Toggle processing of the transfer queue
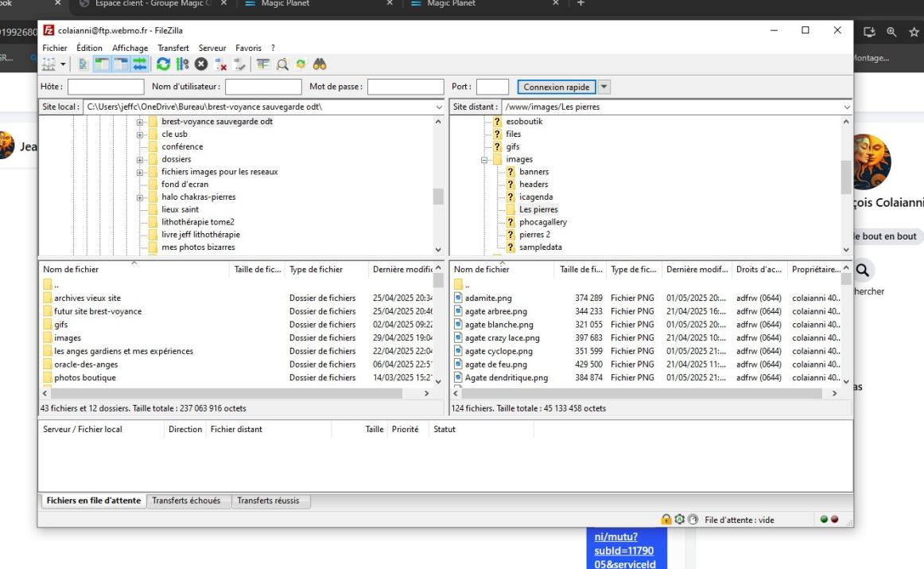Viewport: 924px width, 569px height. click(182, 64)
